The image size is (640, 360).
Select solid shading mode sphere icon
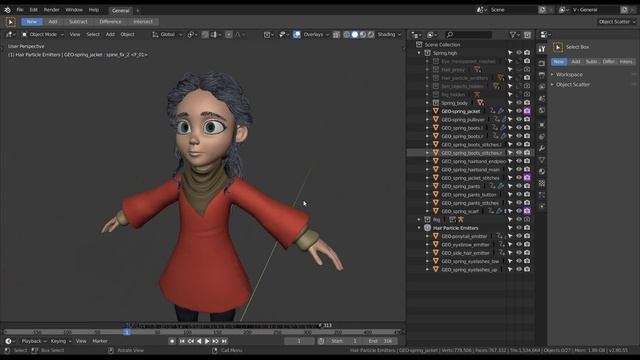tap(355, 35)
